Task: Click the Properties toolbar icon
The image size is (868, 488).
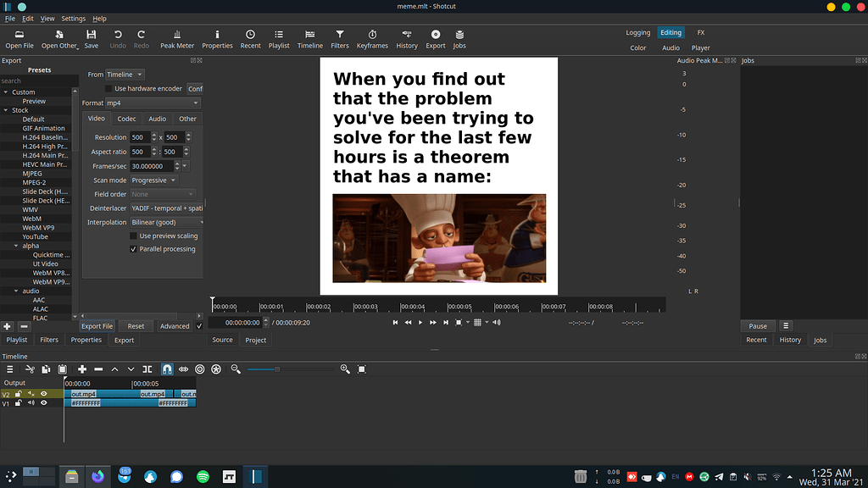Action: 217,39
